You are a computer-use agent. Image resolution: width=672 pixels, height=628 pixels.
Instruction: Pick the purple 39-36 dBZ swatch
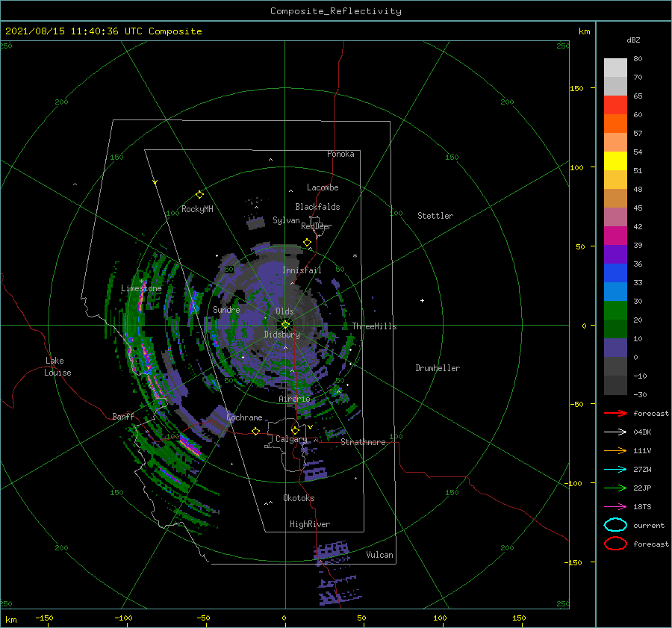tap(615, 255)
